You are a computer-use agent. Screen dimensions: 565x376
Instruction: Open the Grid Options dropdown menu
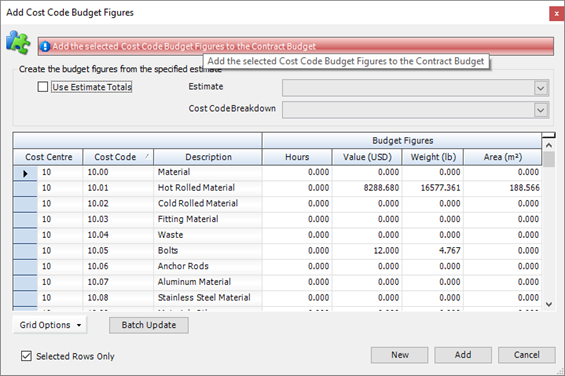[50, 325]
